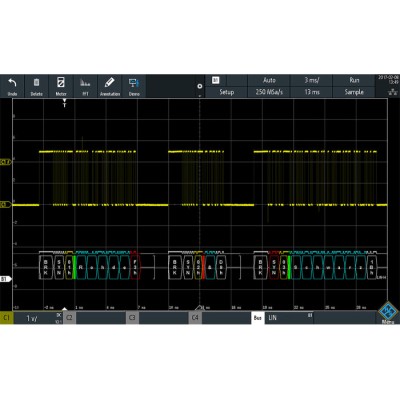This screenshot has height=400, width=400.
Task: Activate the FFT analysis tool
Action: tap(85, 86)
